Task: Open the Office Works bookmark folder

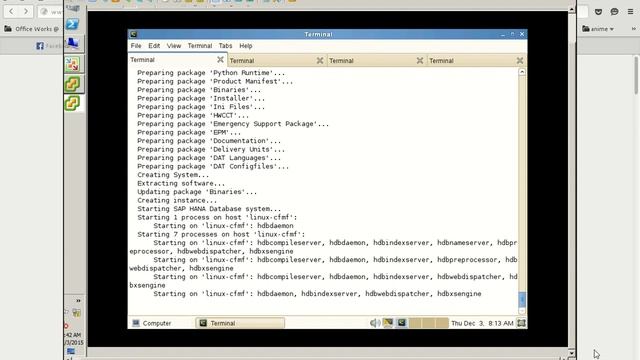Action: [32, 29]
